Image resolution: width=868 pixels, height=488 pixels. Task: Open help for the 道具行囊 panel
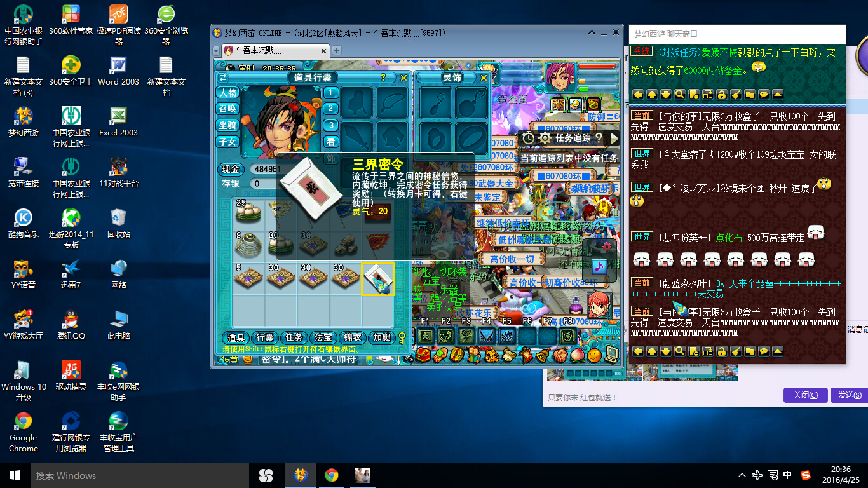click(383, 78)
